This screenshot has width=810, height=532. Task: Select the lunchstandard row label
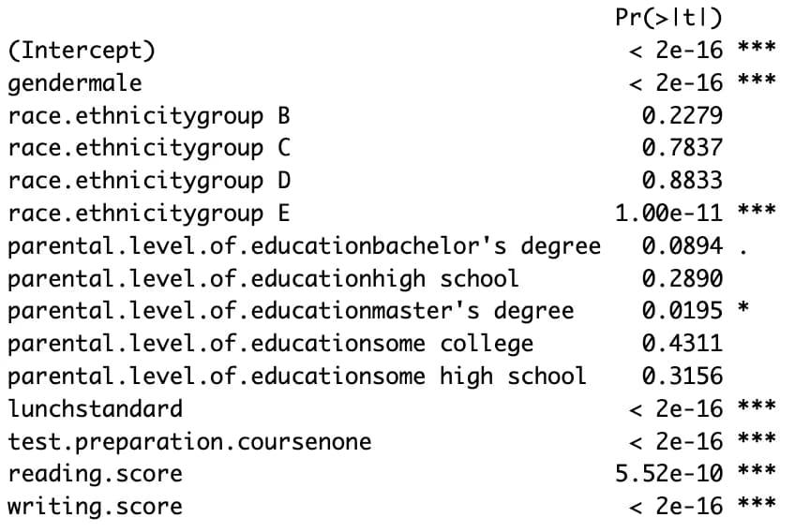(95, 409)
